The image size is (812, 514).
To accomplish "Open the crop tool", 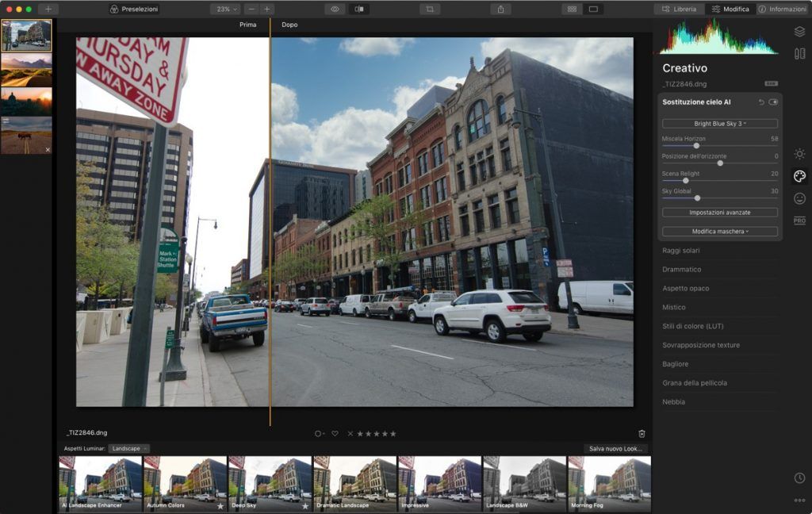I will click(x=430, y=9).
